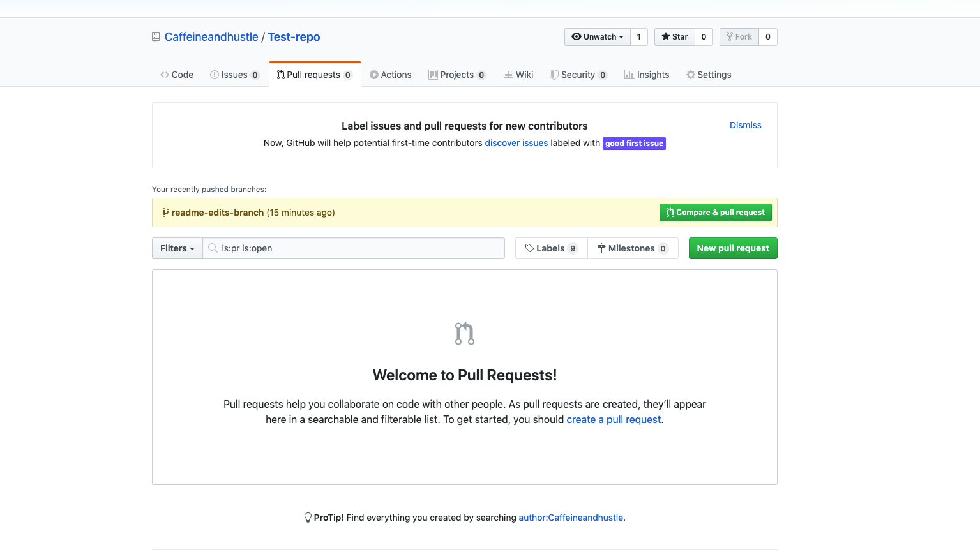Open the Filters dropdown
Screen dimensions: 980x552
(x=177, y=248)
